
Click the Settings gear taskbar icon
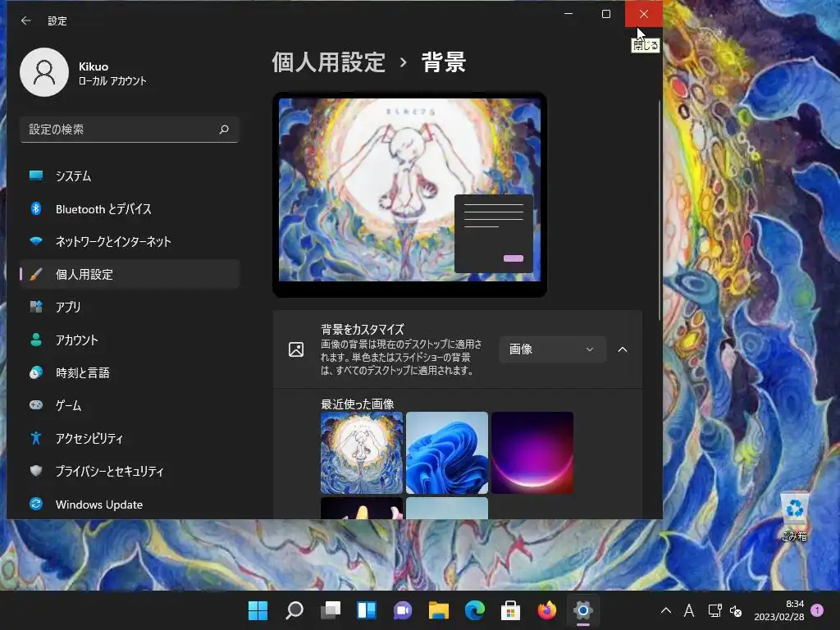pyautogui.click(x=583, y=610)
